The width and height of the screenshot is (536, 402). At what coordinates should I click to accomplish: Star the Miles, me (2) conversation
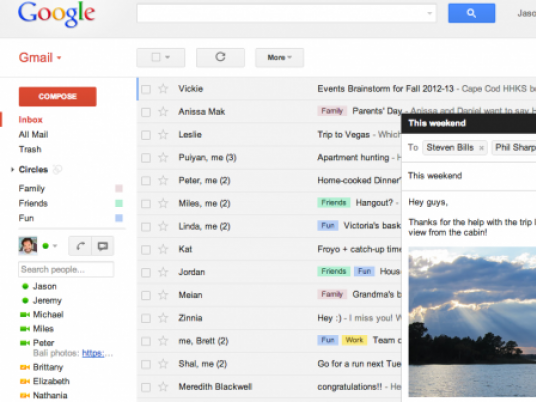163,203
